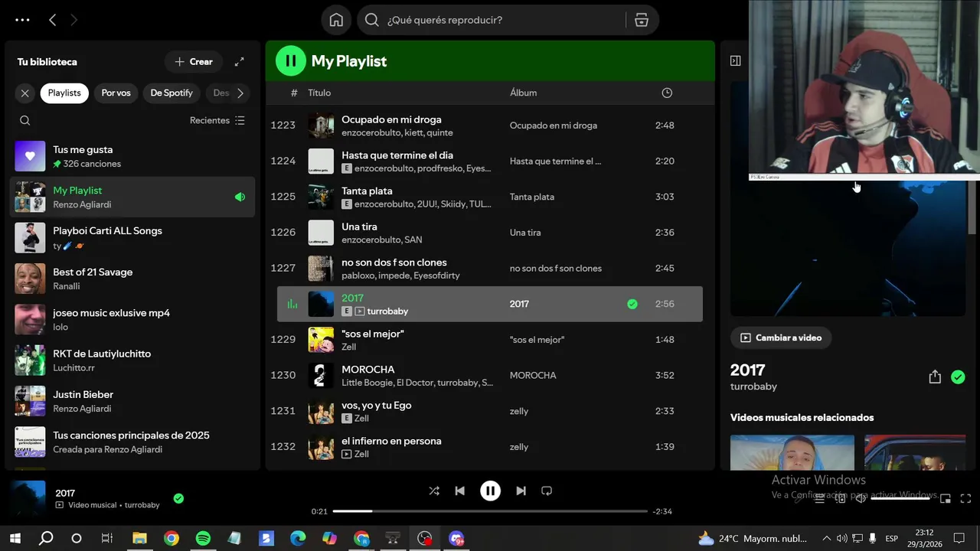Open the mini player icon
This screenshot has height=551, width=980.
(x=946, y=498)
